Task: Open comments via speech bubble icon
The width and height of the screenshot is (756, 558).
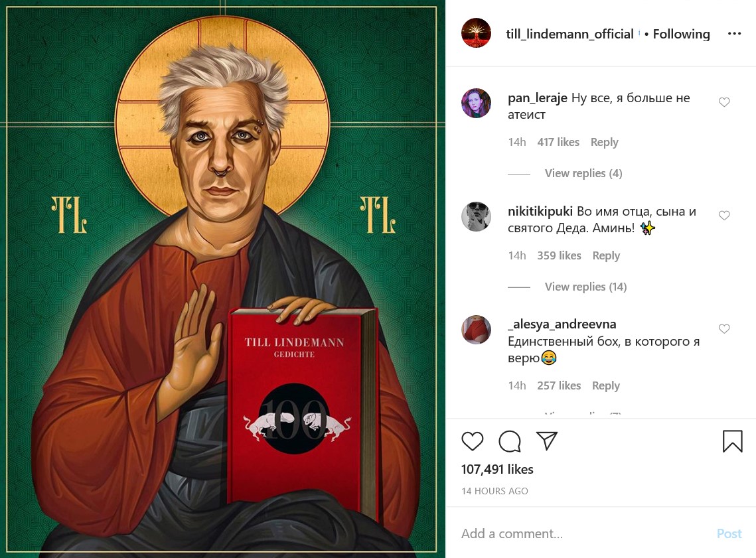Action: point(510,441)
